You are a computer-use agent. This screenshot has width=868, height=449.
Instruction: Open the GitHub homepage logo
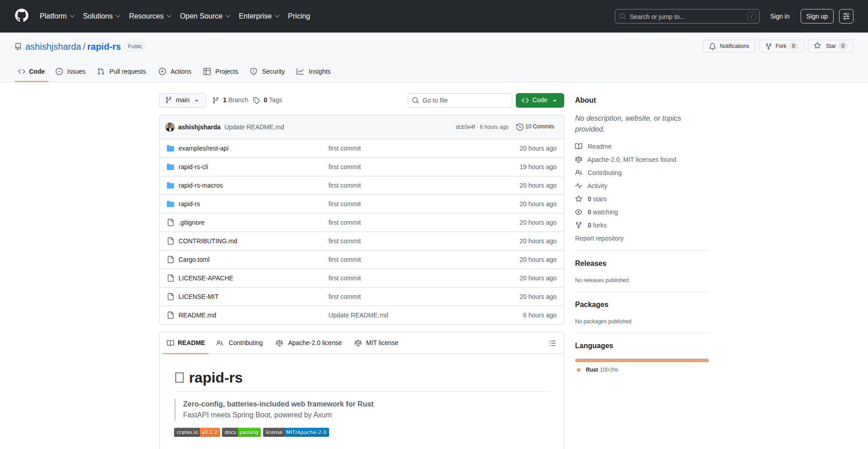tap(22, 16)
